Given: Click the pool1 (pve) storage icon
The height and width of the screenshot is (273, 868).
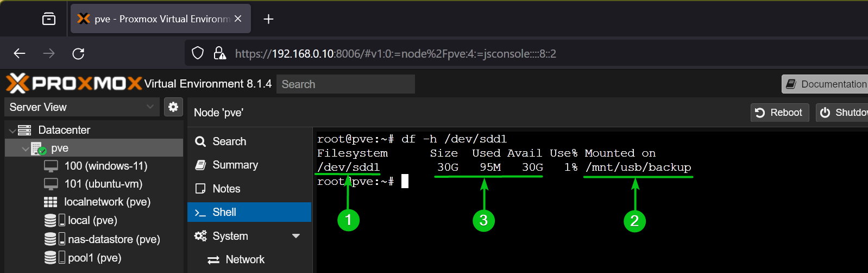Looking at the screenshot, I should point(54,258).
